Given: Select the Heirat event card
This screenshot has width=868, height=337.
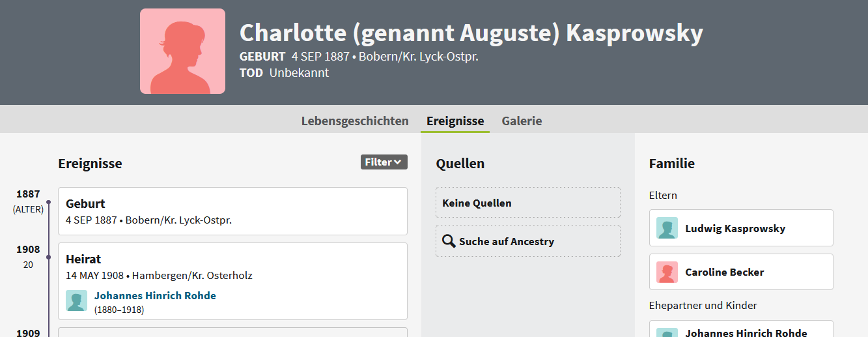Looking at the screenshot, I should coord(232,282).
